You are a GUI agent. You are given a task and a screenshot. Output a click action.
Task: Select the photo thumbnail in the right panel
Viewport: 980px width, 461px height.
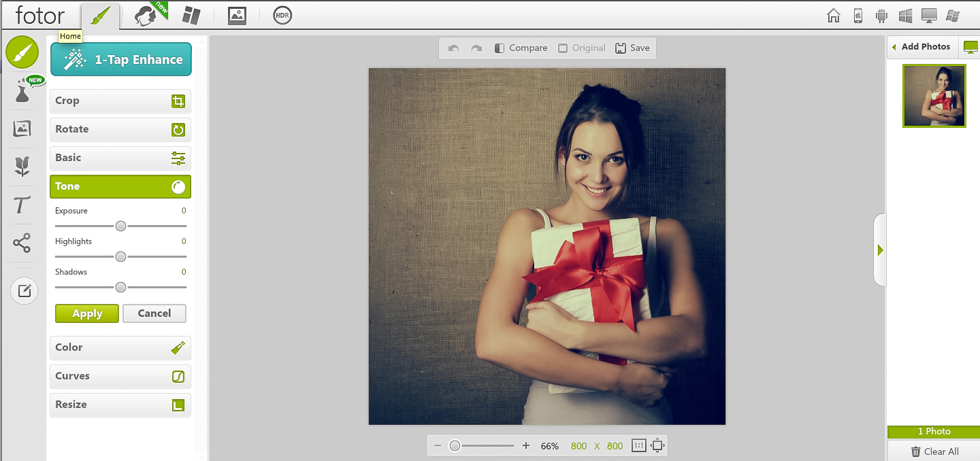(934, 96)
